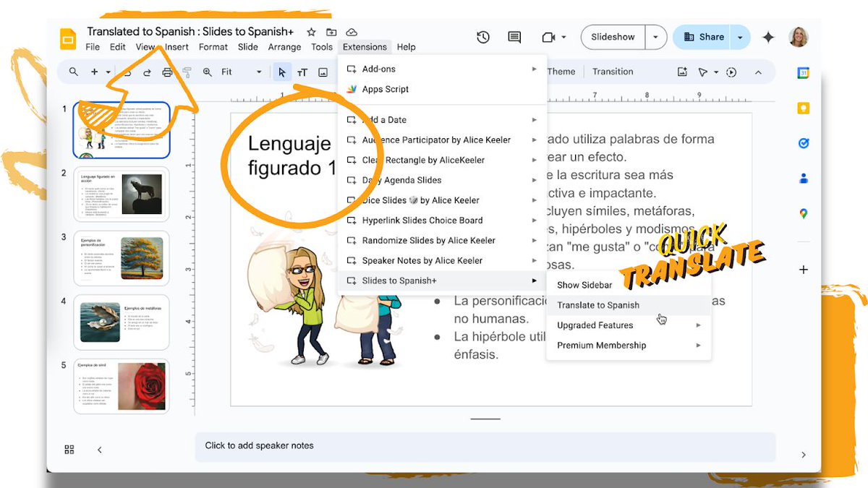Click the Zoom magnifier icon
The image size is (868, 488).
tap(208, 72)
